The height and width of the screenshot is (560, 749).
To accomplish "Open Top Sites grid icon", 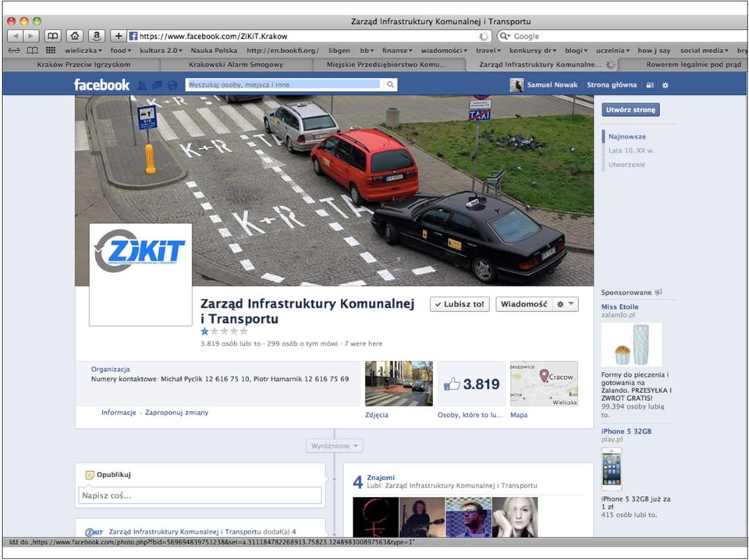I will 50,50.
